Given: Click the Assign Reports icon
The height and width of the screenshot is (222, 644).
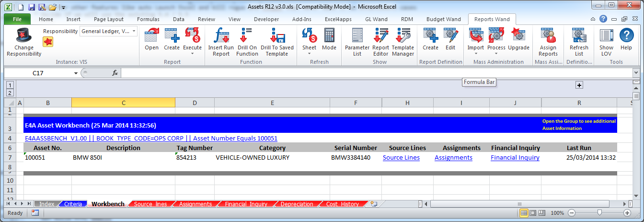Looking at the screenshot, I should point(548,35).
